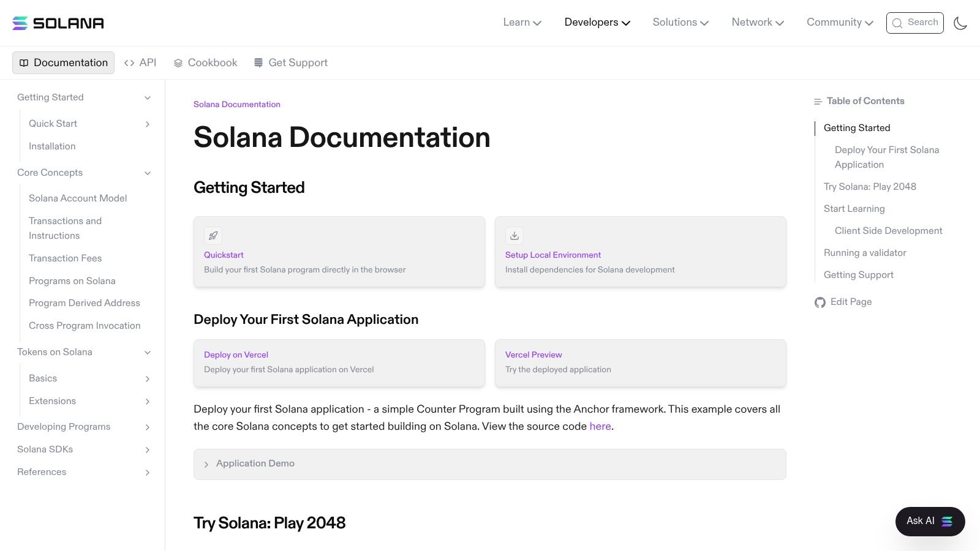
Task: Open Solana Account Model in sidebar
Action: point(78,198)
